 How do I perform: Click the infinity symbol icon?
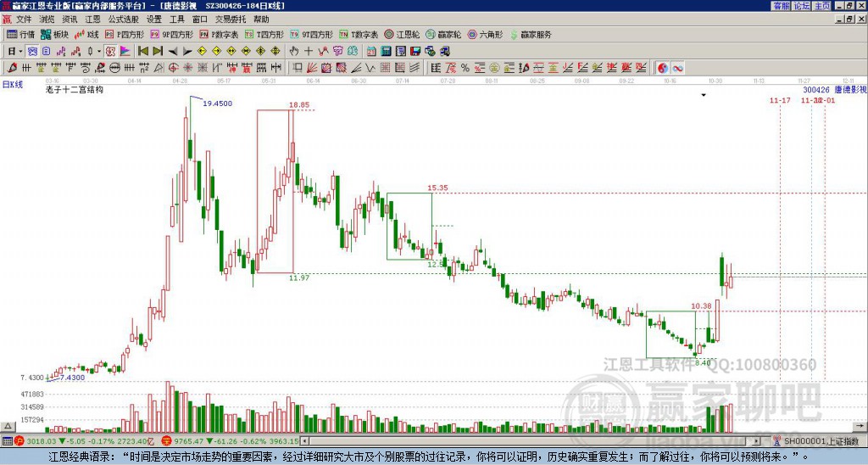[677, 68]
